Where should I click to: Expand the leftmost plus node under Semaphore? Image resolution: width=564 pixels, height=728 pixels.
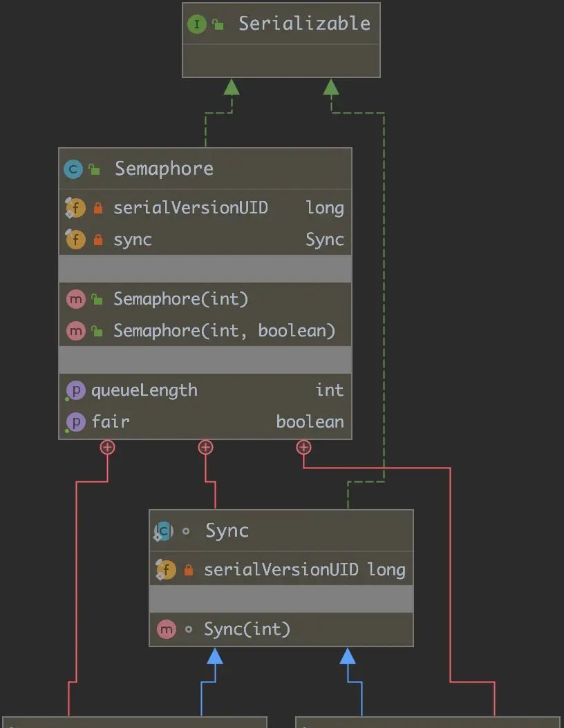(x=106, y=447)
